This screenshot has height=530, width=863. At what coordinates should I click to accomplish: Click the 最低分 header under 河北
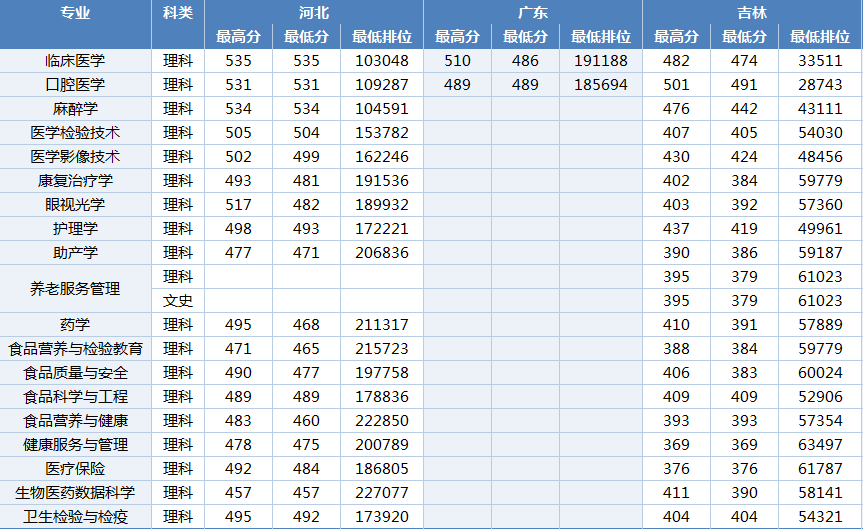point(307,37)
